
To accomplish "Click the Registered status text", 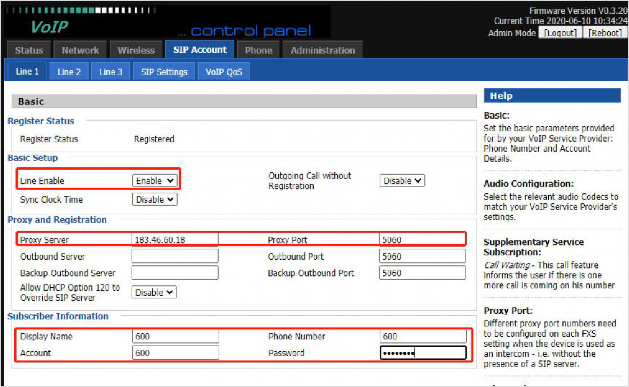I will (x=154, y=139).
